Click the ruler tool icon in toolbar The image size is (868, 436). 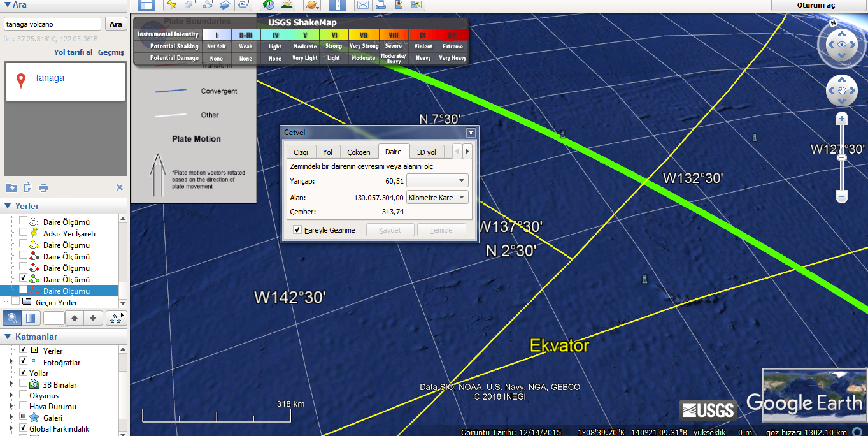tap(338, 5)
